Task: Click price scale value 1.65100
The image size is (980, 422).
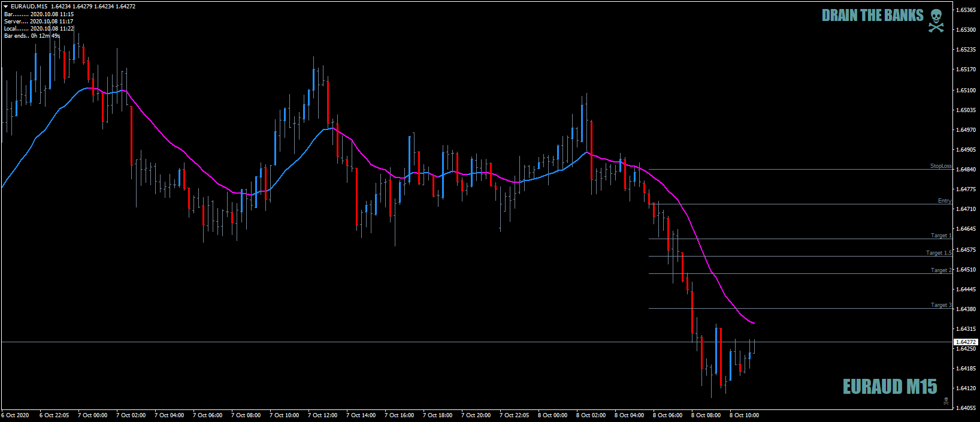Action: tap(966, 91)
